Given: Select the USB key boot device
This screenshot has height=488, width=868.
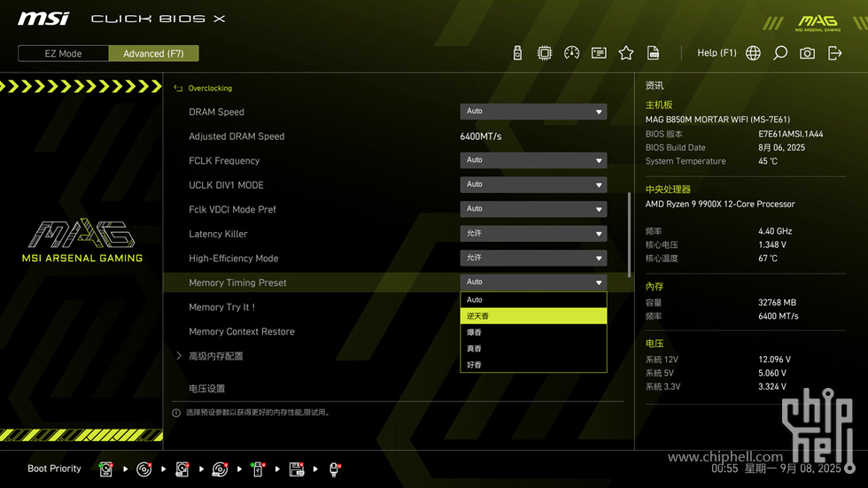Looking at the screenshot, I should [258, 469].
